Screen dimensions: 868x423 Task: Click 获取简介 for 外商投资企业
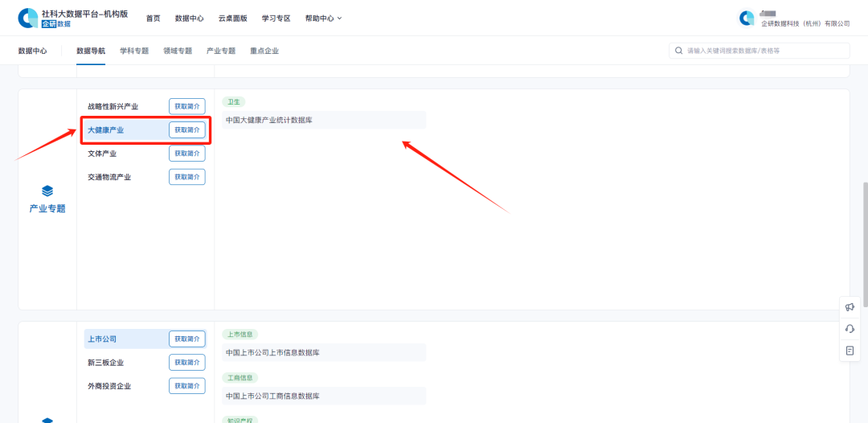187,386
